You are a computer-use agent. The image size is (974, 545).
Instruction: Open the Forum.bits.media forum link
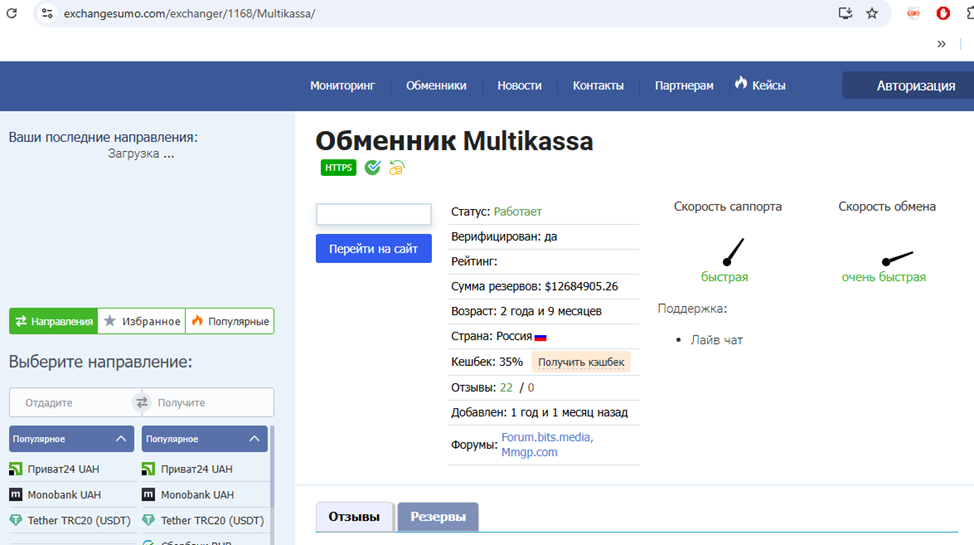tap(547, 437)
